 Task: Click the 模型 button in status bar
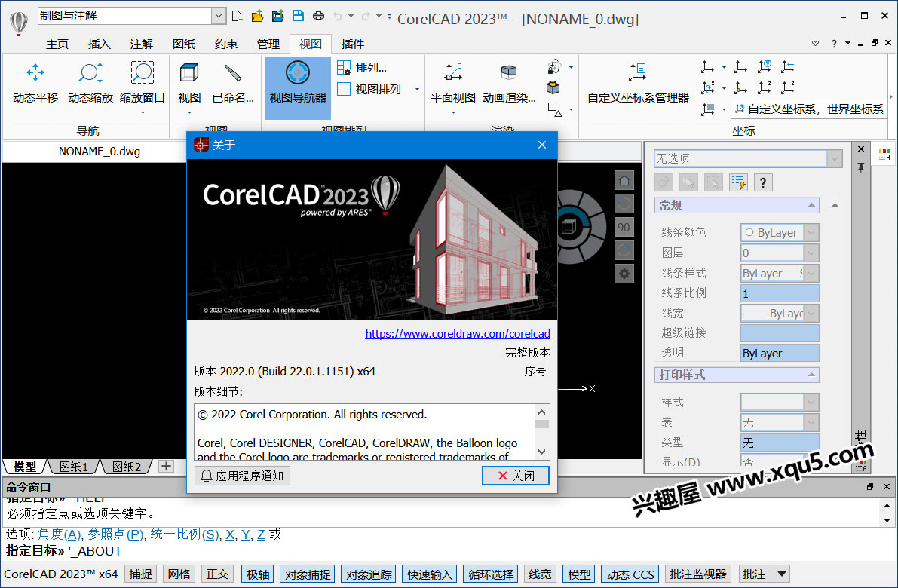[578, 574]
